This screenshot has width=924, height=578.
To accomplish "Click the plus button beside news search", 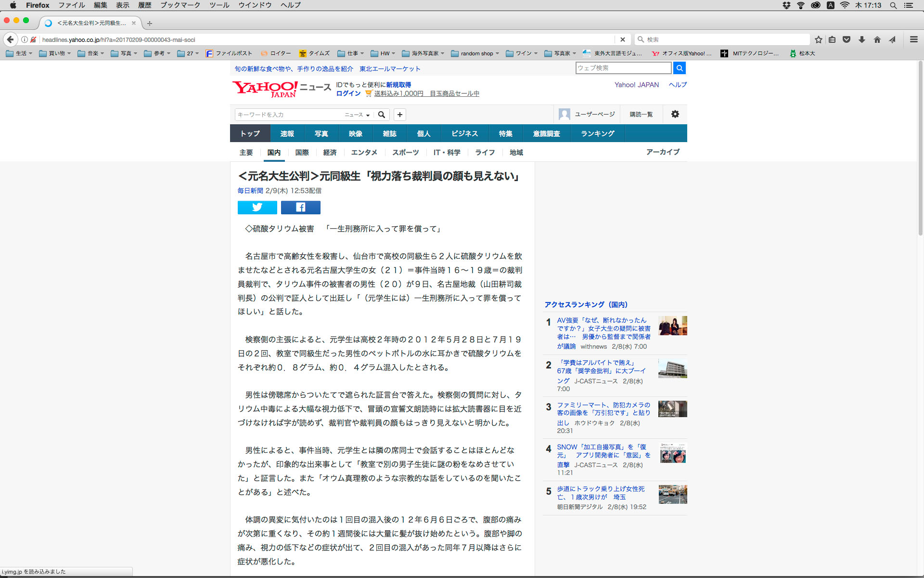I will [x=399, y=115].
